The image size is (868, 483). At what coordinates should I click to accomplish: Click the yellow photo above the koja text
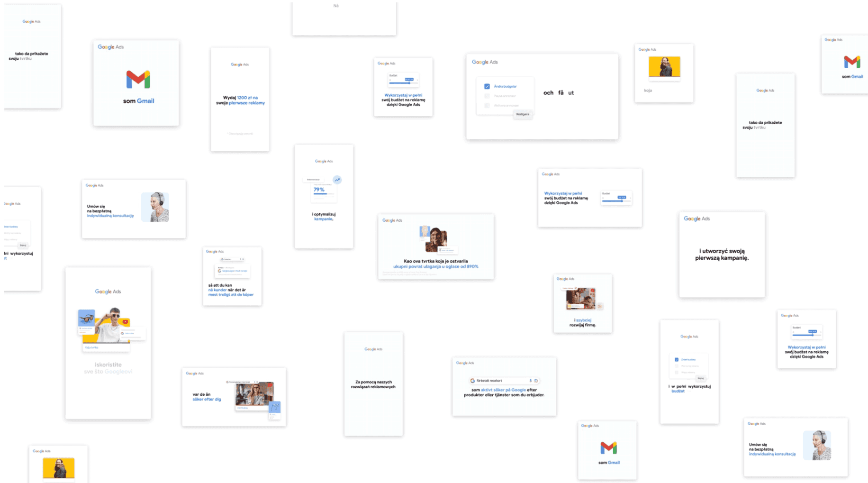[x=664, y=67]
